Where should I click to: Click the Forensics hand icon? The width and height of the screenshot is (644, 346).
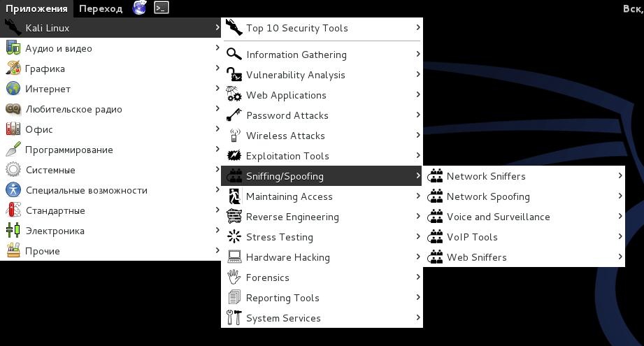click(x=234, y=277)
